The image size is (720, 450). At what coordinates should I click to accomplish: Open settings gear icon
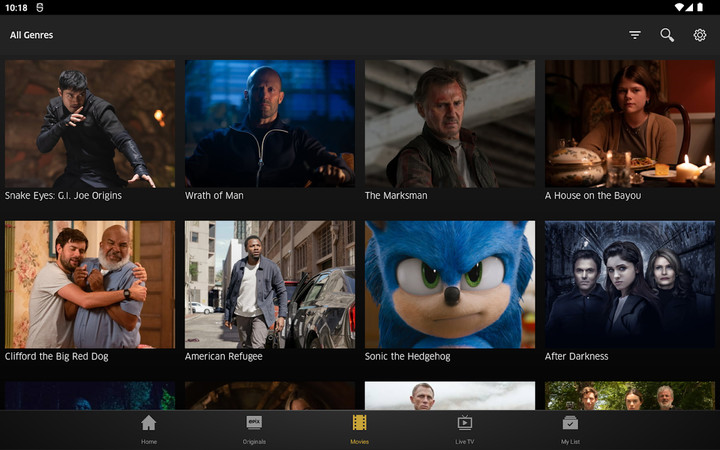[x=699, y=35]
